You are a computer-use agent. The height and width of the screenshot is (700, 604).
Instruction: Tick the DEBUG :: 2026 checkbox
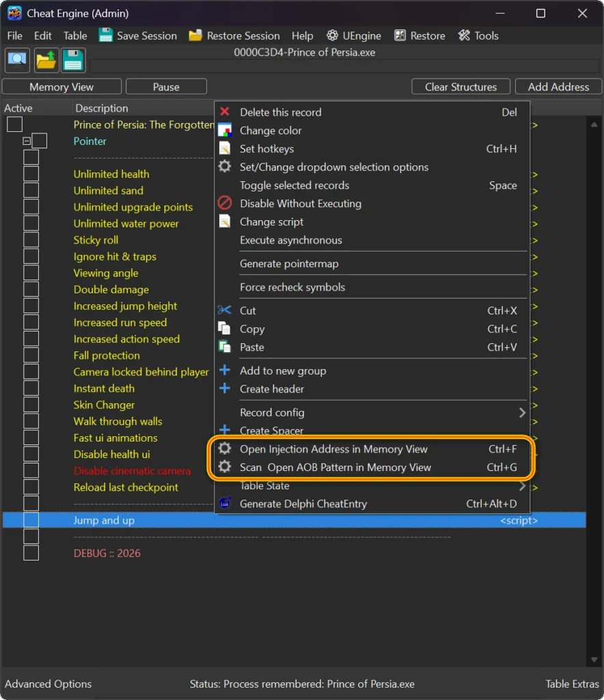(x=31, y=553)
